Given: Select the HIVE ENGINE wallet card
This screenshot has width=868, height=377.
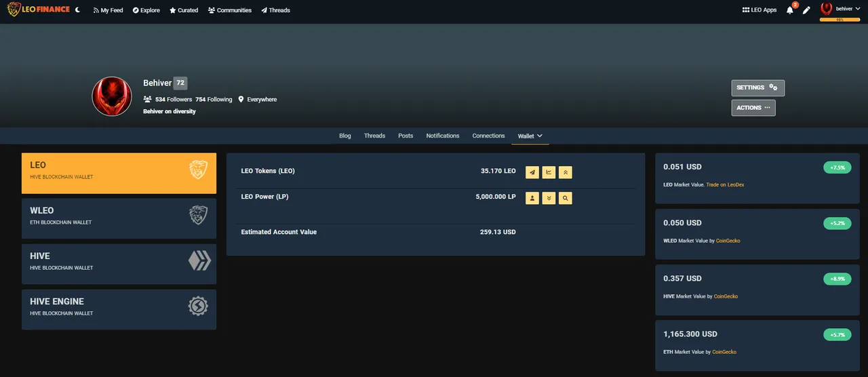Looking at the screenshot, I should [x=119, y=309].
